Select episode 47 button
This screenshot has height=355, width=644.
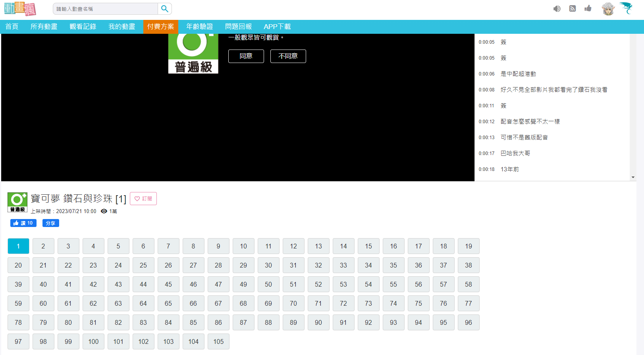coord(218,284)
